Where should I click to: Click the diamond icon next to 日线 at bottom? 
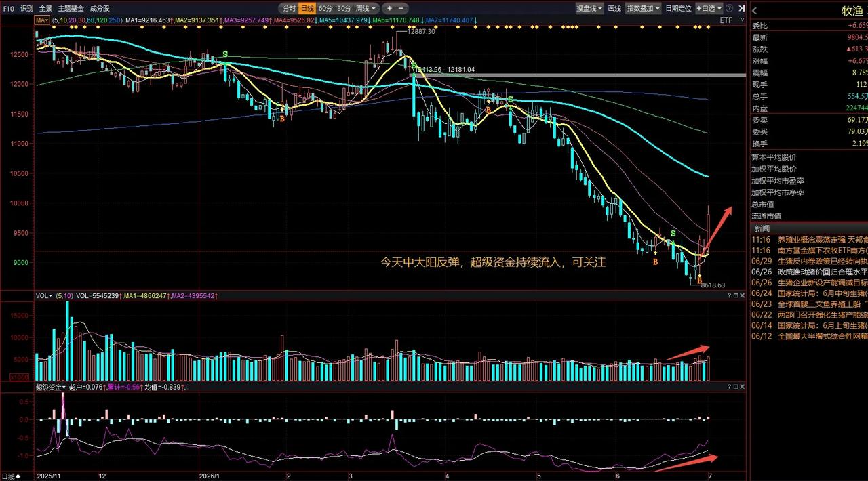(x=18, y=476)
